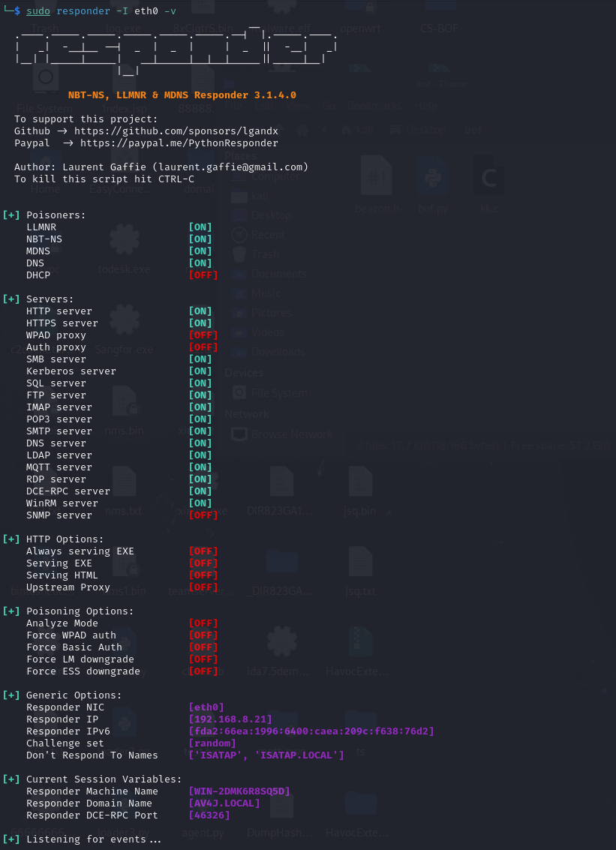Screen dimensions: 616x850
Task: Open Videos in Thunar's sidebar
Action: tap(258, 332)
